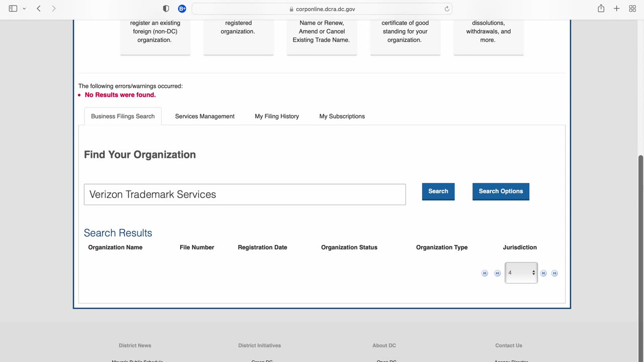The height and width of the screenshot is (362, 644).
Task: Go to next page pagination icon
Action: click(543, 273)
